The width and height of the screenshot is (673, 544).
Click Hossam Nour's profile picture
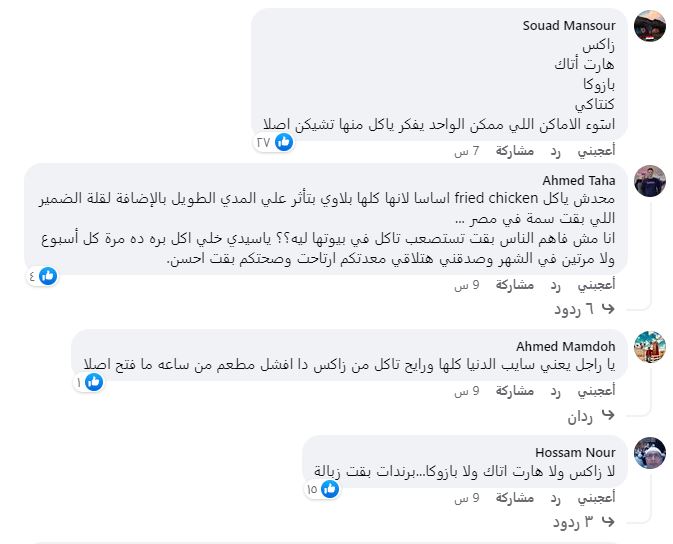pyautogui.click(x=650, y=453)
